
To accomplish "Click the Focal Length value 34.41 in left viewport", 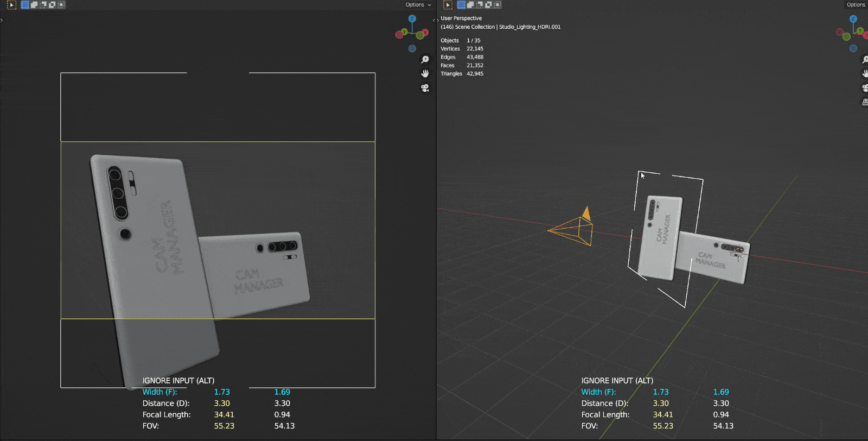I will coord(224,415).
